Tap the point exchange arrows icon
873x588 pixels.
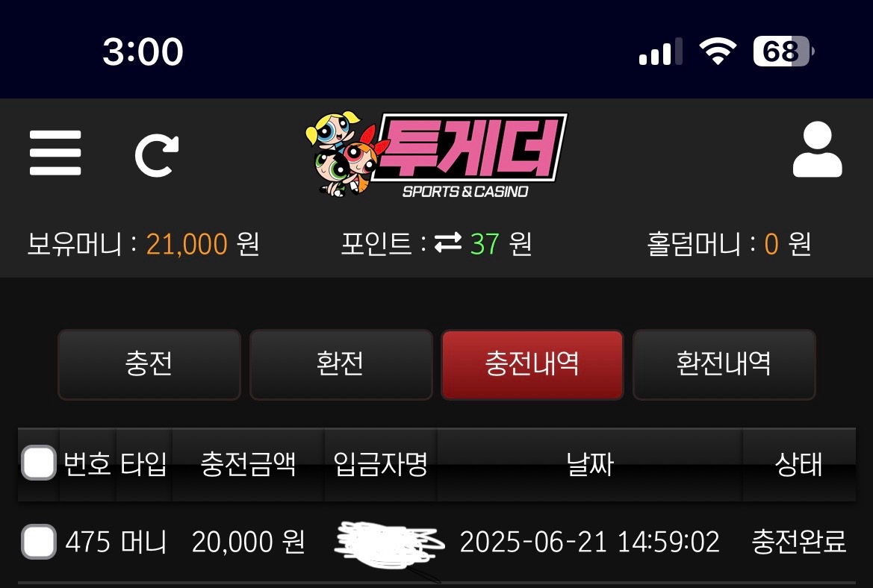447,243
